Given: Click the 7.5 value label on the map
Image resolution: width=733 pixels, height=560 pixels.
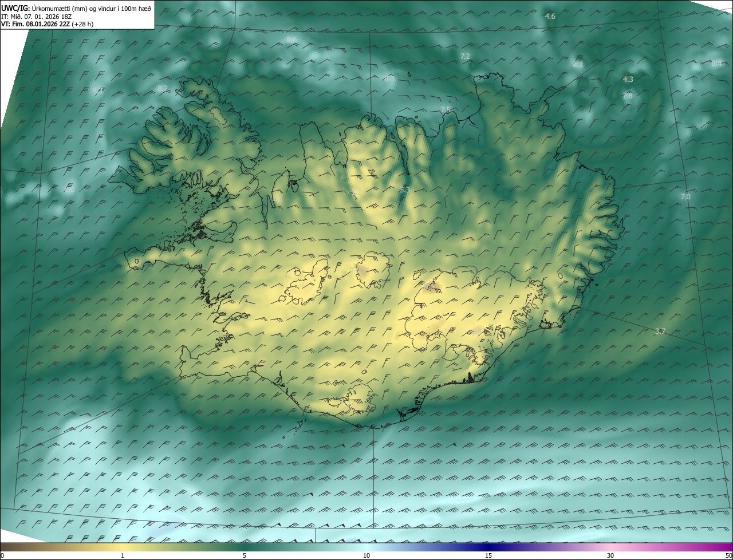Looking at the screenshot, I should pos(446,109).
